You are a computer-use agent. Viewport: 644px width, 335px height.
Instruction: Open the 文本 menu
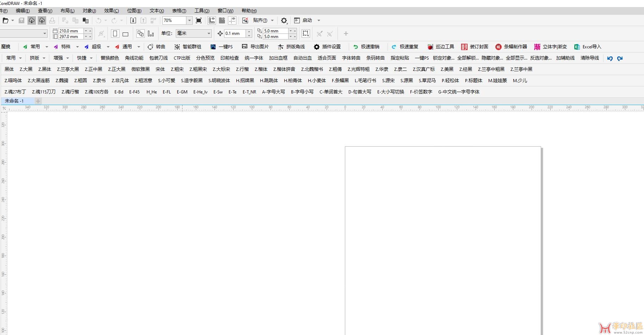pyautogui.click(x=156, y=11)
